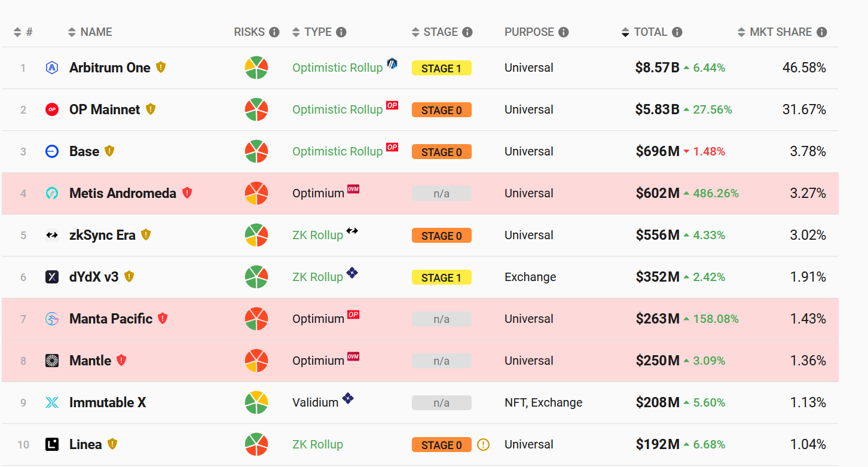Click the warning circle beside Linea's stage
Image resolution: width=868 pixels, height=467 pixels.
[484, 445]
